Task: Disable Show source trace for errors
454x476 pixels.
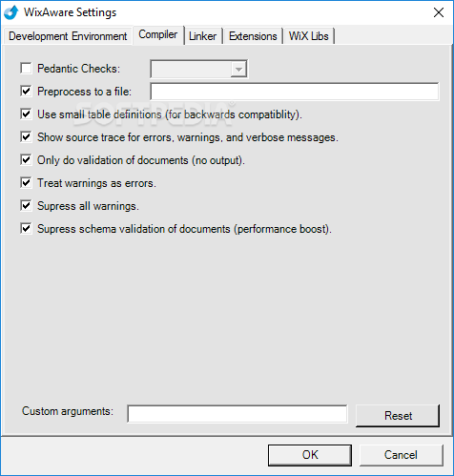Action: coord(26,137)
